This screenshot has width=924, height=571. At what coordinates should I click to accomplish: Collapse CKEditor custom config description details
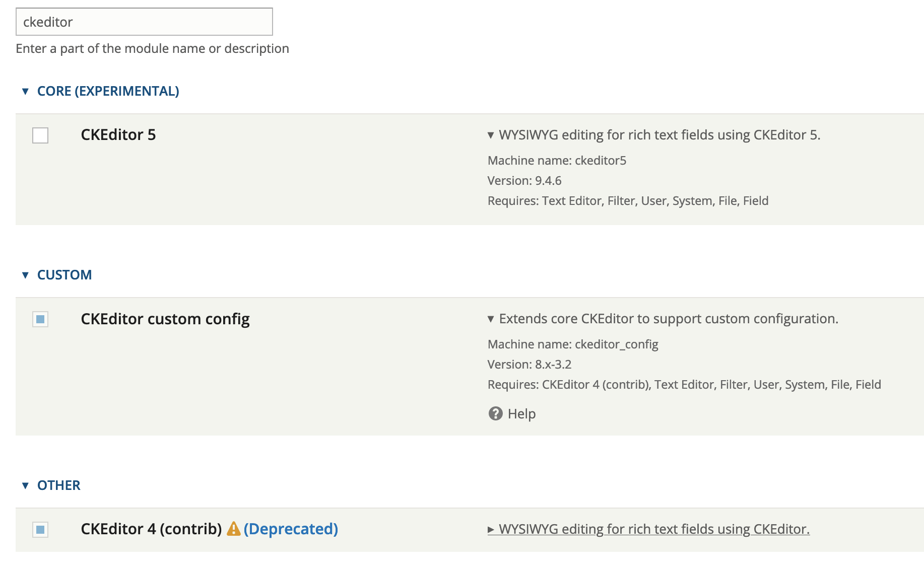[x=663, y=319]
